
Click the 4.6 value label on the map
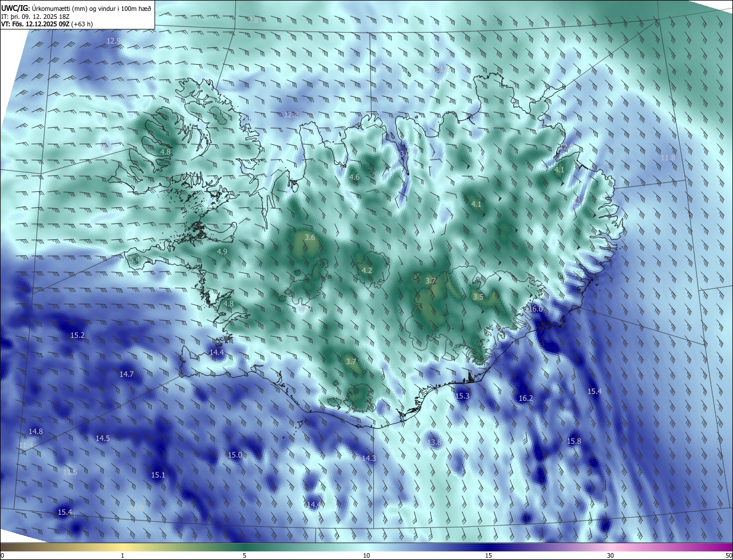[354, 178]
